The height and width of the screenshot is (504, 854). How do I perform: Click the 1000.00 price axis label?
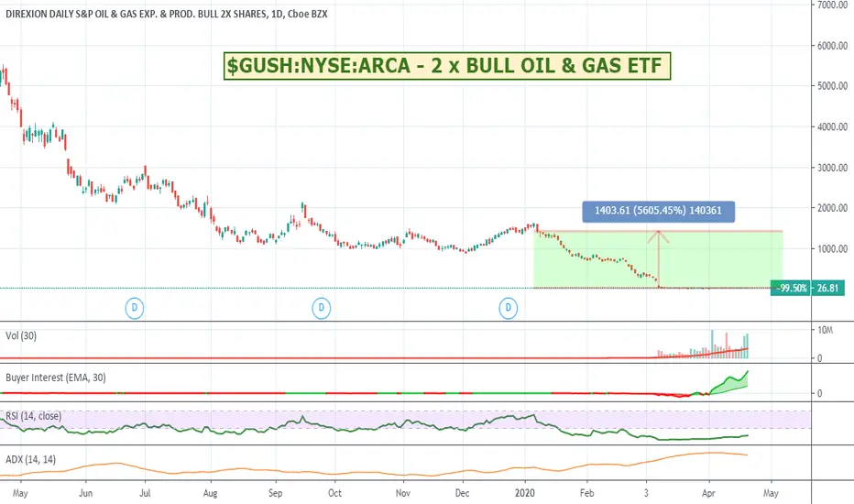tap(832, 249)
